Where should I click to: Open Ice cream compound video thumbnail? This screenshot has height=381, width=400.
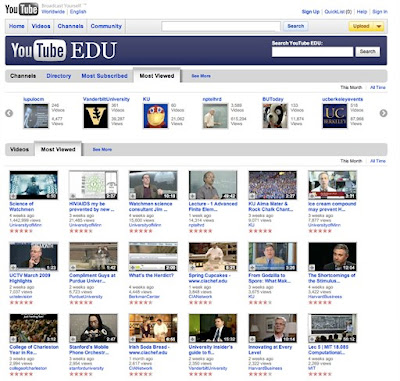[332, 185]
